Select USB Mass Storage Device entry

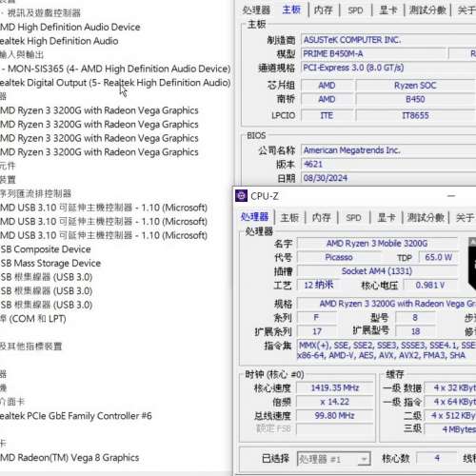click(50, 263)
